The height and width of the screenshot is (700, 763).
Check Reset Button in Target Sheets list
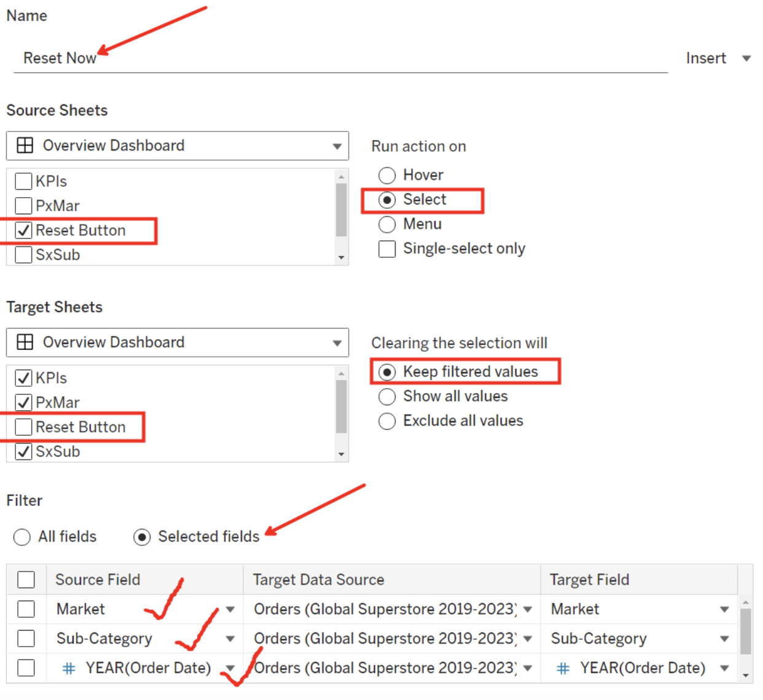pos(23,427)
